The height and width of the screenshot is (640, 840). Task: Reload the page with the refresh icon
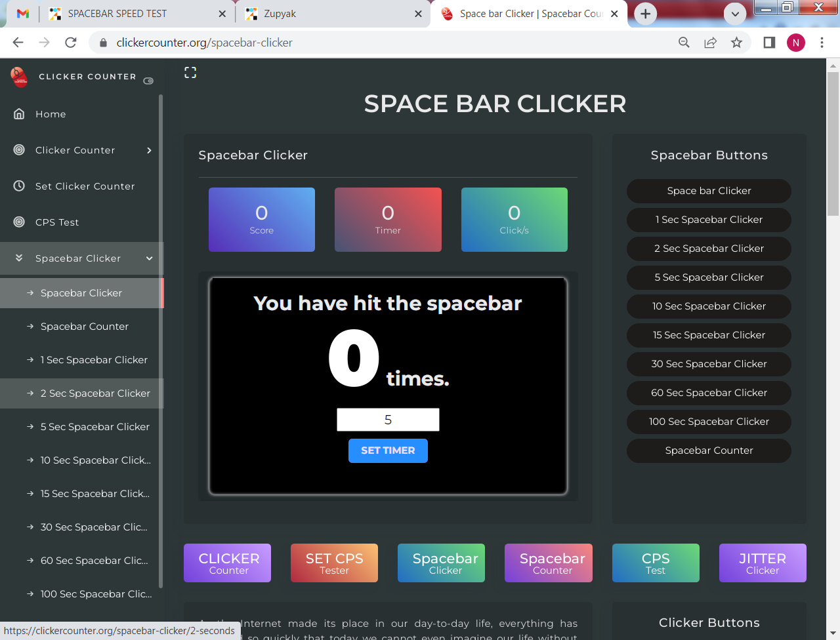coord(70,42)
